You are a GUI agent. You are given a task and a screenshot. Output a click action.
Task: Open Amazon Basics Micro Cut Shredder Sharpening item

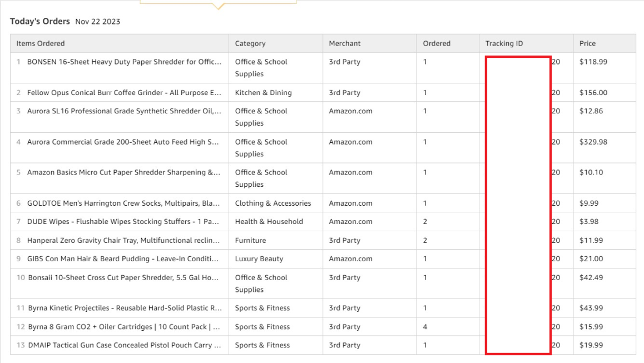click(123, 172)
